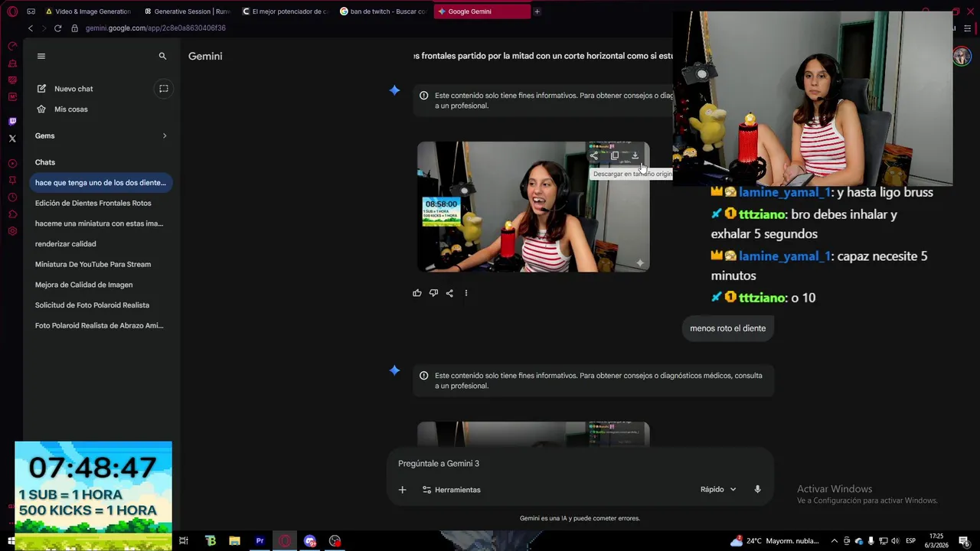Open Mis cosas in sidebar

(70, 109)
